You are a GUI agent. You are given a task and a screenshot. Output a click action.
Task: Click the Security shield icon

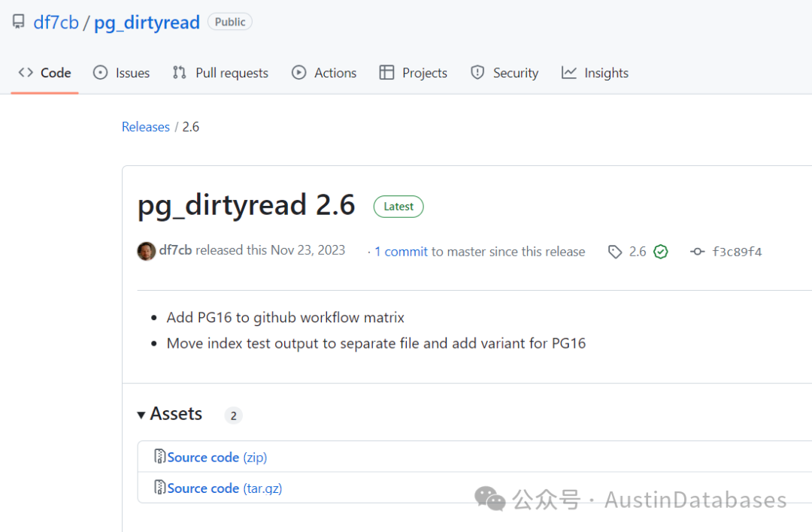pyautogui.click(x=477, y=72)
